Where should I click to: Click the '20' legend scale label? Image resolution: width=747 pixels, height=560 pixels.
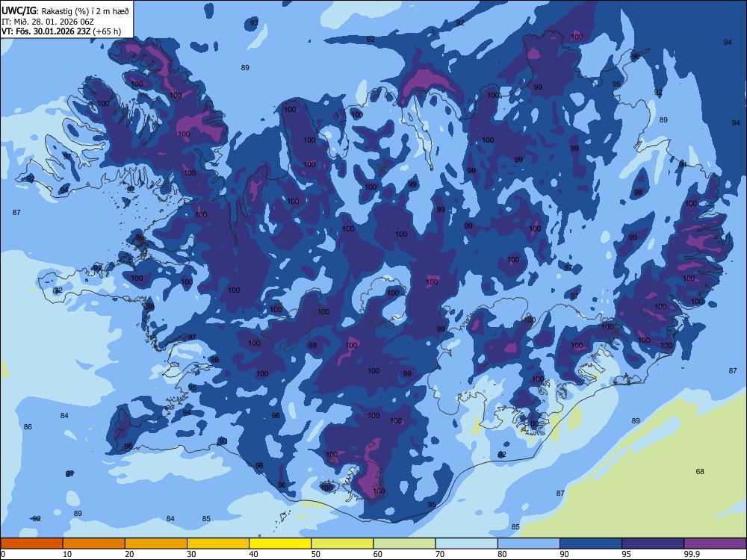point(129,554)
